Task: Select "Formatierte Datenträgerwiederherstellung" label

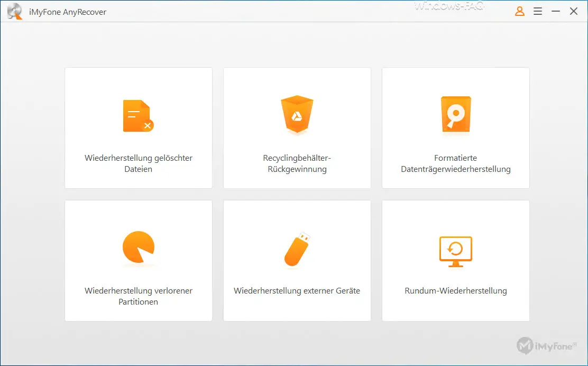Action: coord(456,163)
